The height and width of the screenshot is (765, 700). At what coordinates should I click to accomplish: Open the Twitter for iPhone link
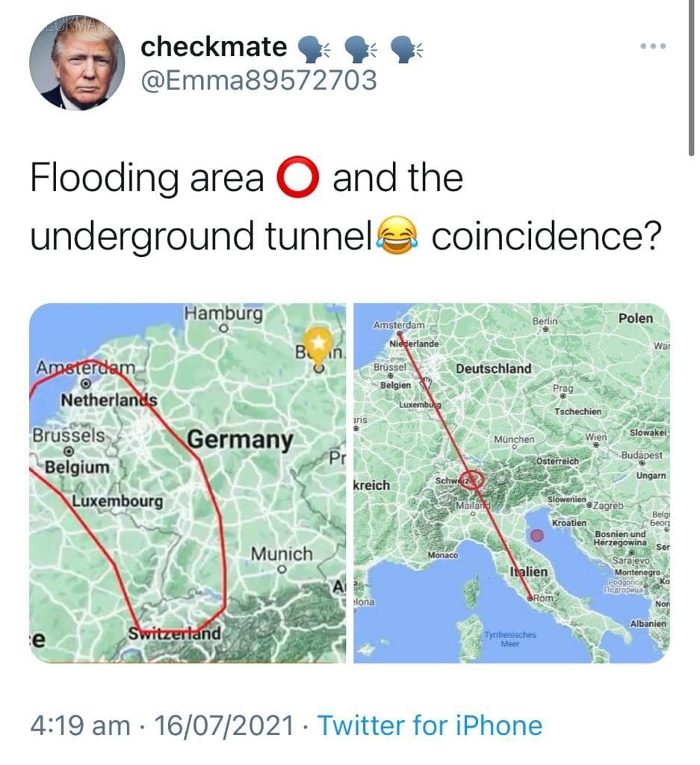(x=430, y=725)
